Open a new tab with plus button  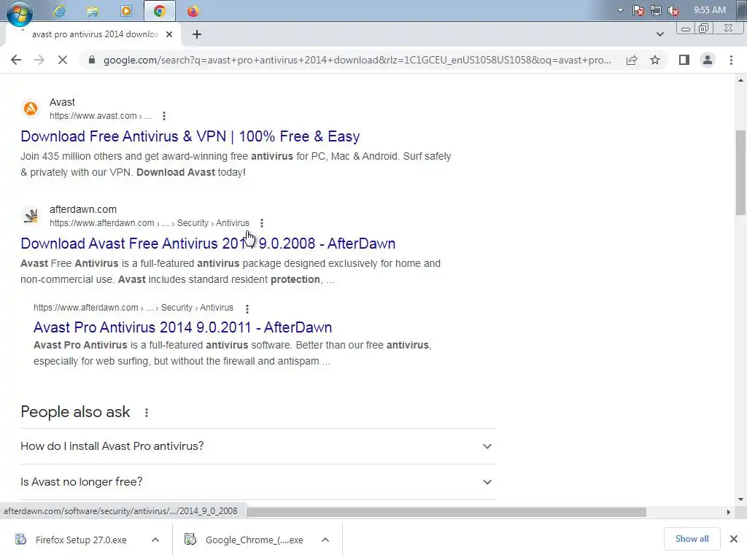(x=197, y=34)
